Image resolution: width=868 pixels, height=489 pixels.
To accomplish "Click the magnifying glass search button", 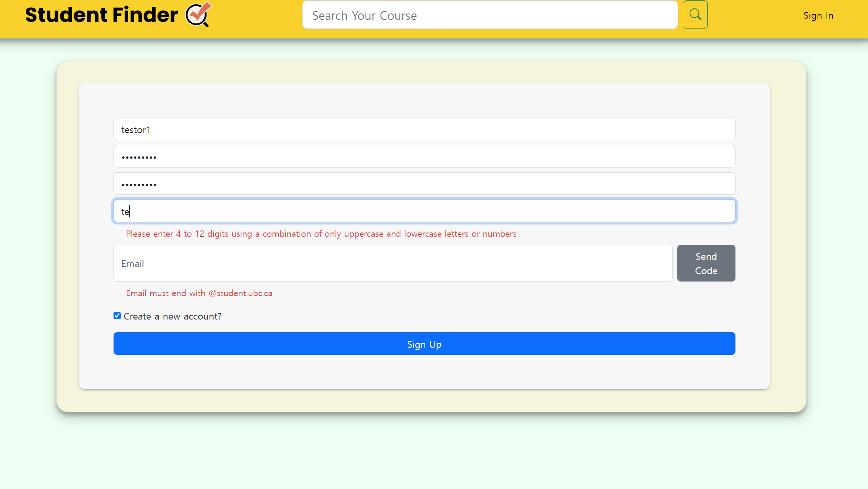I will click(x=695, y=15).
